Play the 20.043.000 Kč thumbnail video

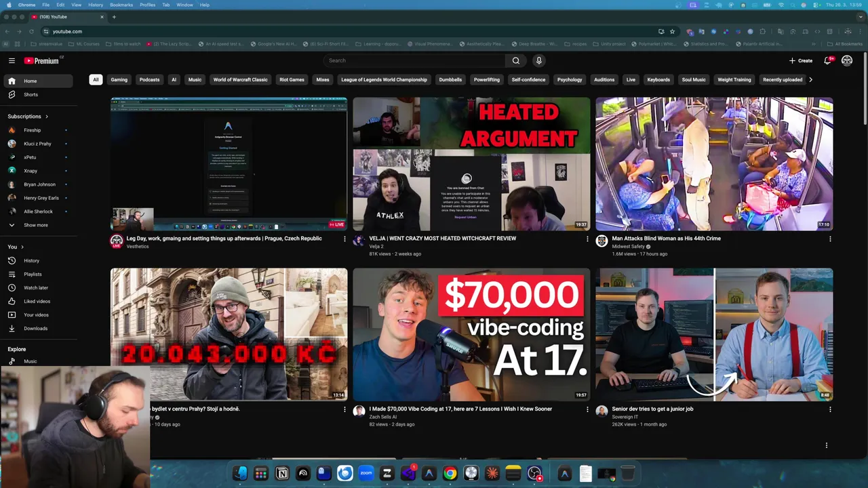click(x=229, y=334)
